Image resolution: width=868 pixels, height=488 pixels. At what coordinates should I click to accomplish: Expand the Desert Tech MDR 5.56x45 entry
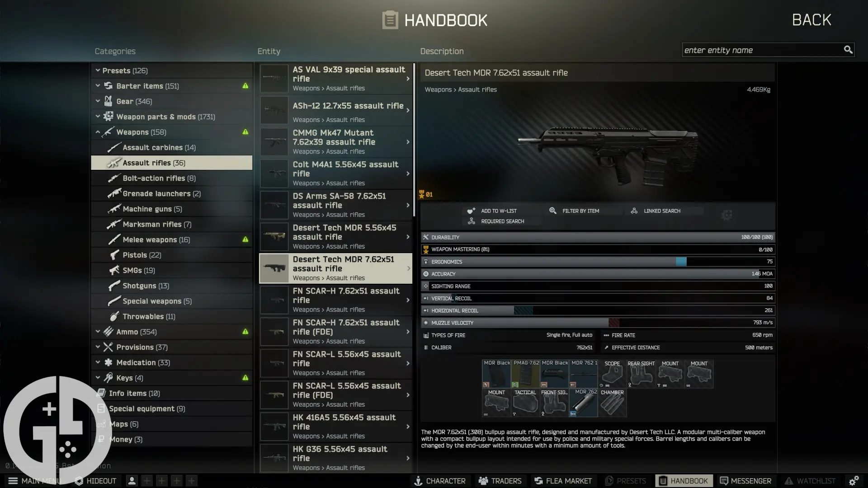tap(408, 235)
